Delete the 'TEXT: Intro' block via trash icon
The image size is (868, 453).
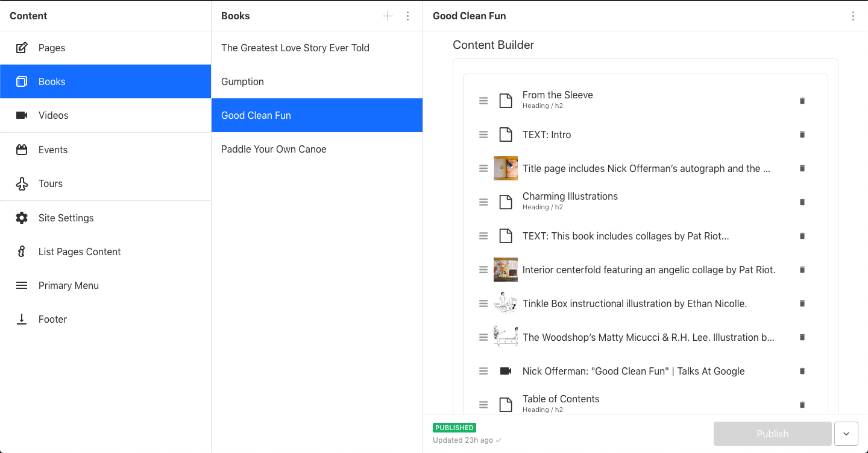coord(802,135)
